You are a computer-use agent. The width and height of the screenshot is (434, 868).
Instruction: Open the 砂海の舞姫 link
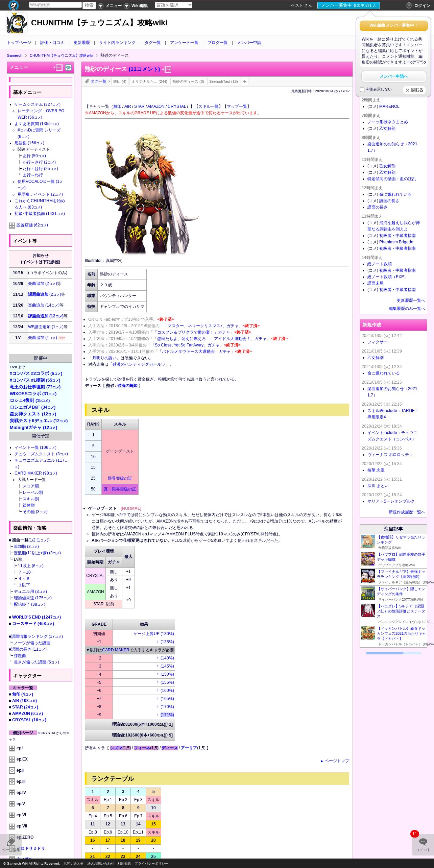point(127,386)
